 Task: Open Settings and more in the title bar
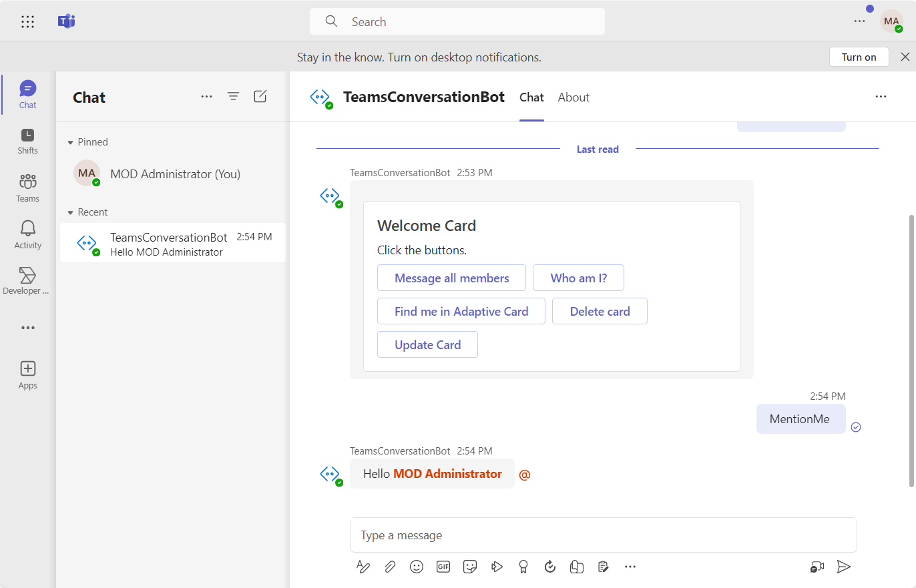(x=859, y=21)
